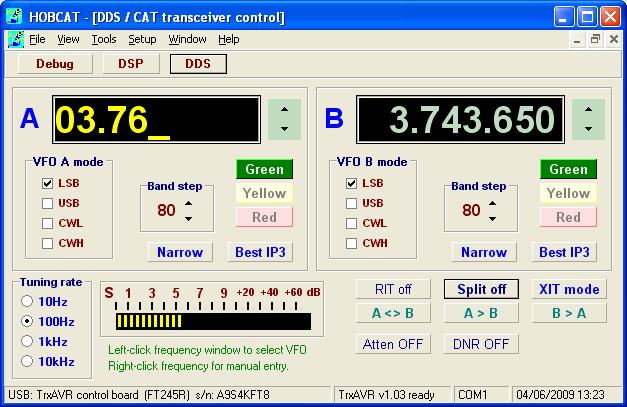The image size is (627, 407).
Task: Enable USB mode for VFO A
Action: (48, 203)
